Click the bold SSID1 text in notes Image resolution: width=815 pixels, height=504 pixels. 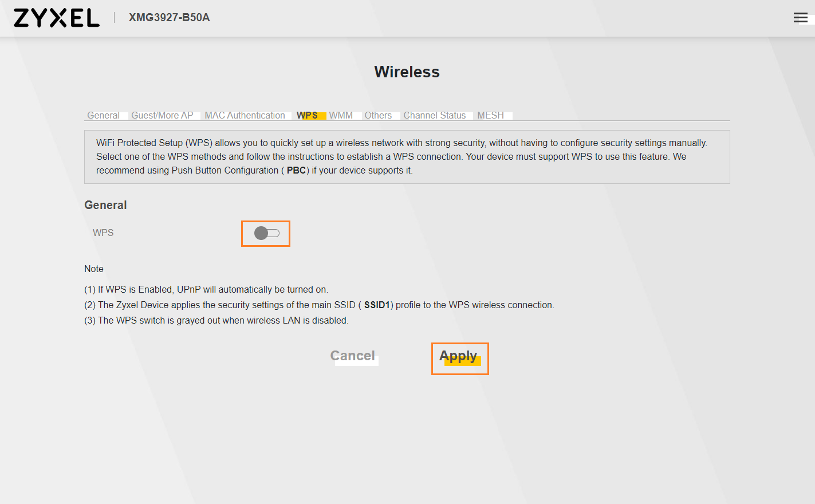pyautogui.click(x=377, y=305)
